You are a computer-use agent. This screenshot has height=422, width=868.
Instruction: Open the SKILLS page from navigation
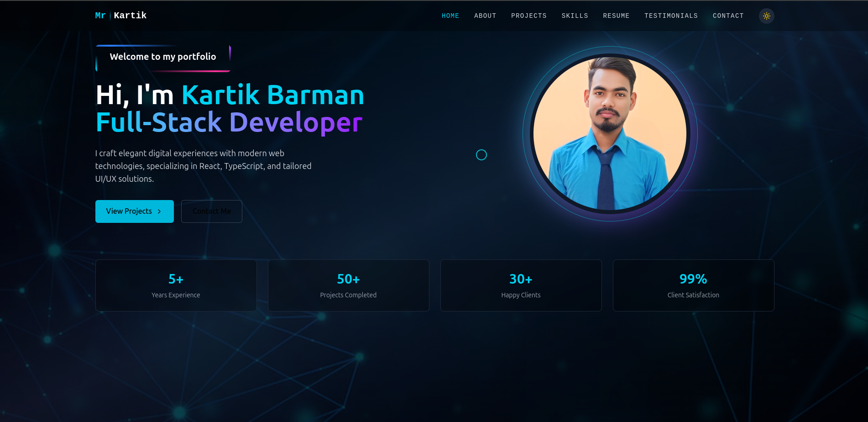(575, 16)
